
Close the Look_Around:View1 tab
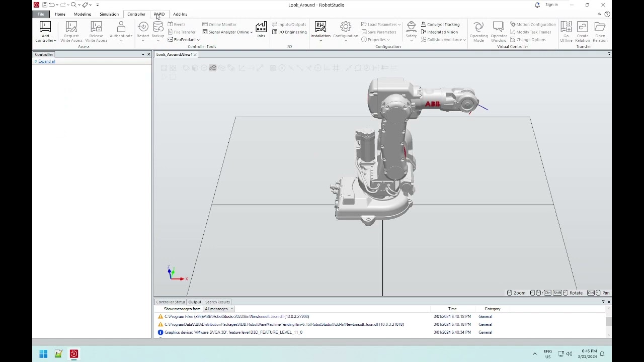195,54
